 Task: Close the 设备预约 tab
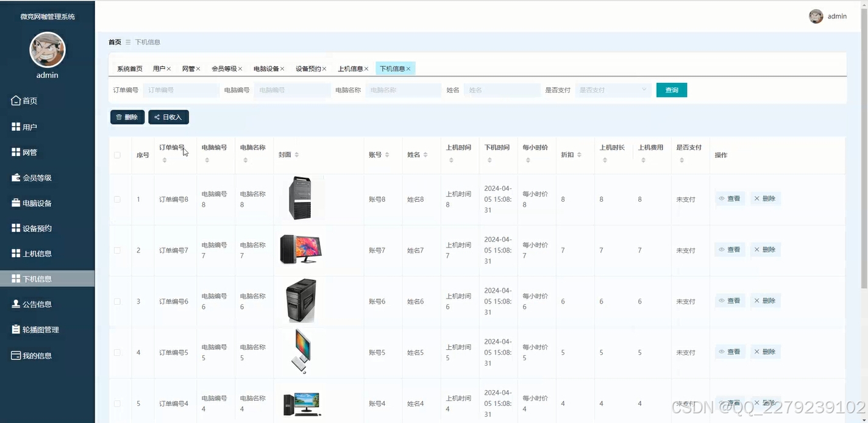[325, 69]
